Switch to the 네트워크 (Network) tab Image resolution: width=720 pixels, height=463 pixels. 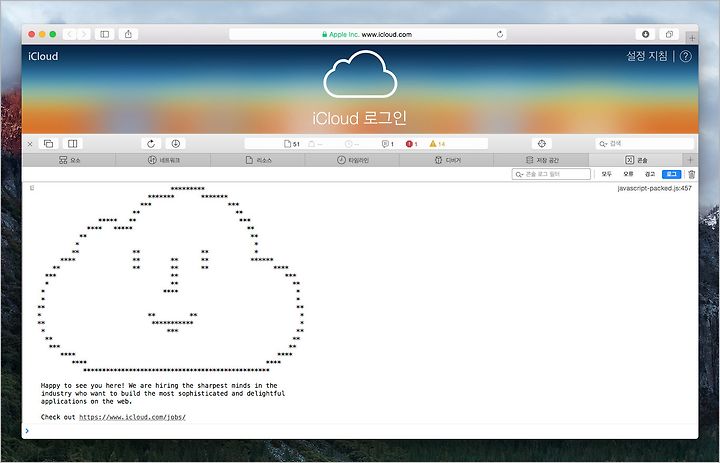(x=163, y=160)
